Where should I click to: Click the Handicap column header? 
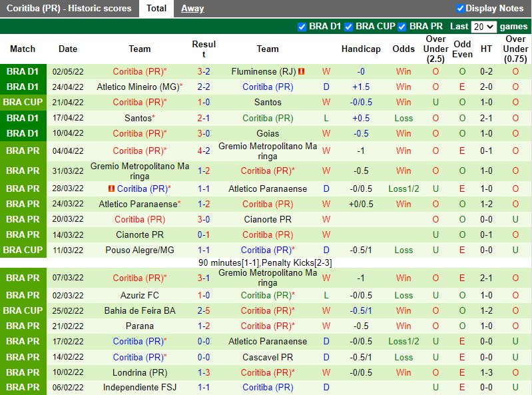point(361,49)
